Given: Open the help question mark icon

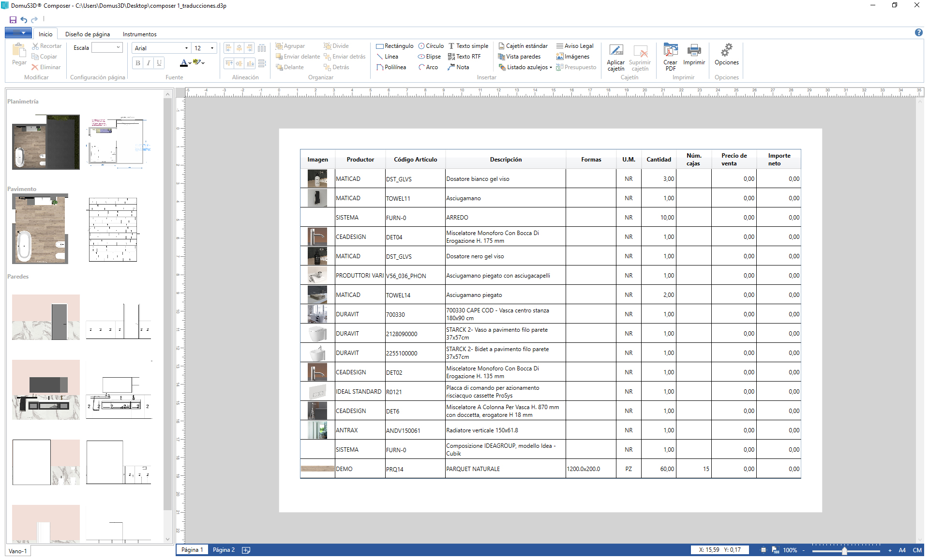Looking at the screenshot, I should [918, 32].
